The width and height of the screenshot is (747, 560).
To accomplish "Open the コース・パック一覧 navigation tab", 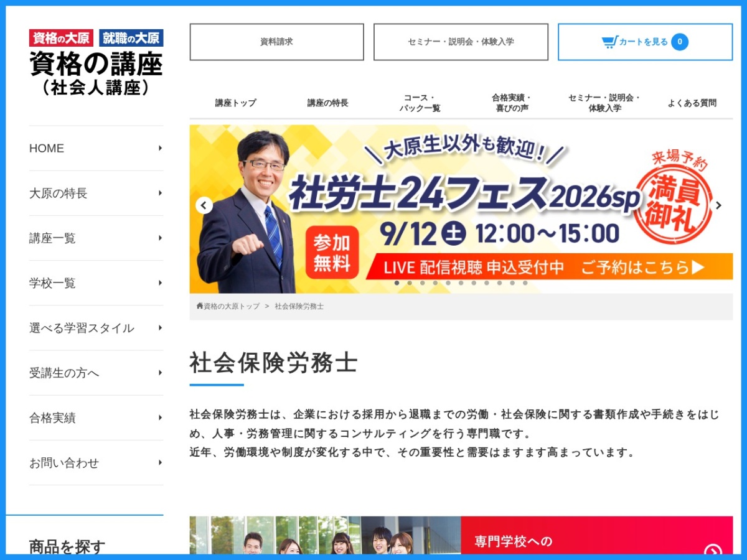I will [x=420, y=103].
